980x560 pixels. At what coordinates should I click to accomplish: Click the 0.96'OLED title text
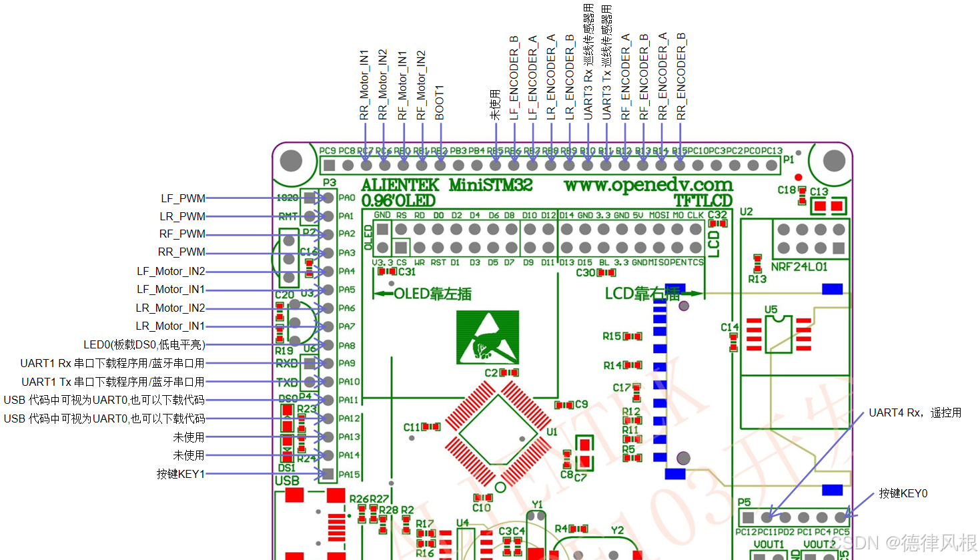(399, 201)
